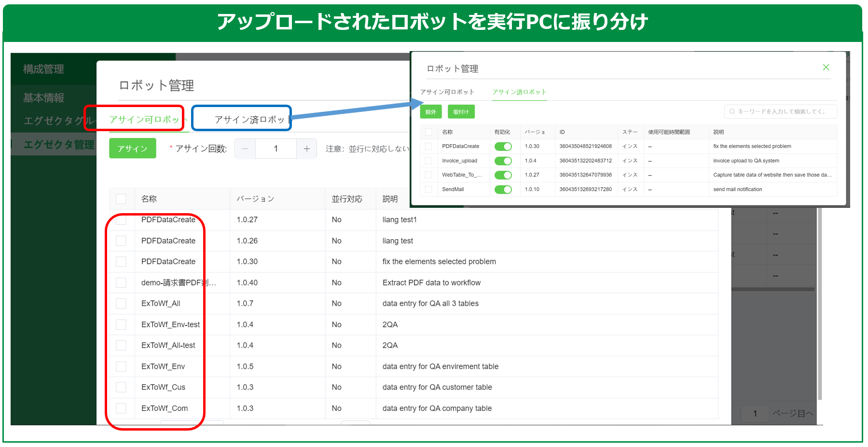Viewport: 868px width, 447px height.
Task: Click 'invoice upload to QA system' description
Action: tap(746, 161)
